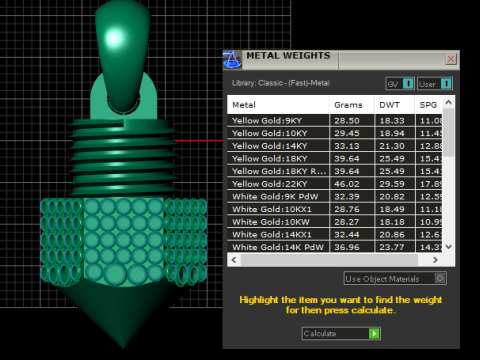Click the table's down scroll arrow
The height and width of the screenshot is (360, 480).
coord(449,247)
